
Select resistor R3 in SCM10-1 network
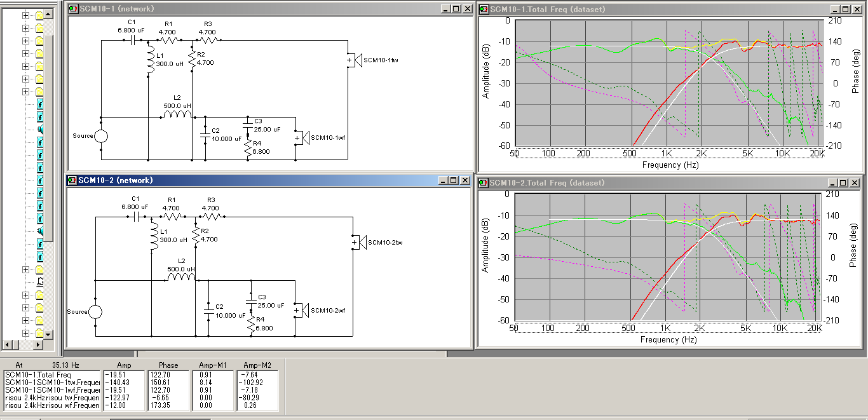tap(208, 41)
